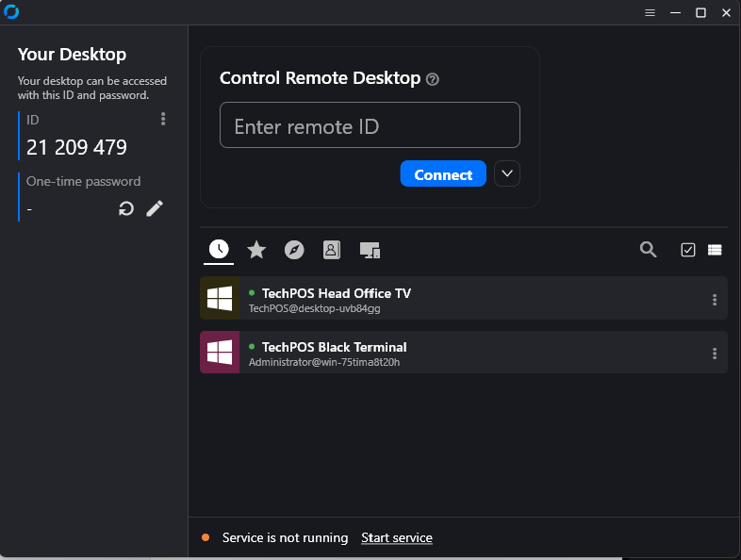741x560 pixels.
Task: Switch to the Favorites star tab
Action: pyautogui.click(x=256, y=250)
